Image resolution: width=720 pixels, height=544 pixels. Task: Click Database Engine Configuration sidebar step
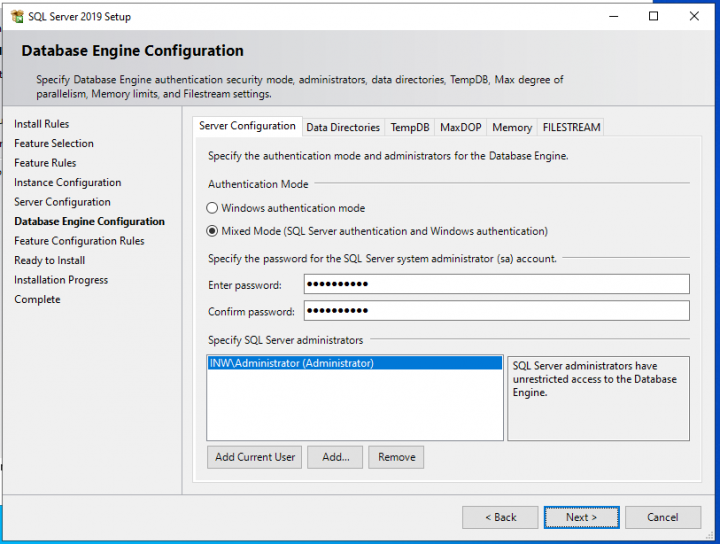point(89,221)
